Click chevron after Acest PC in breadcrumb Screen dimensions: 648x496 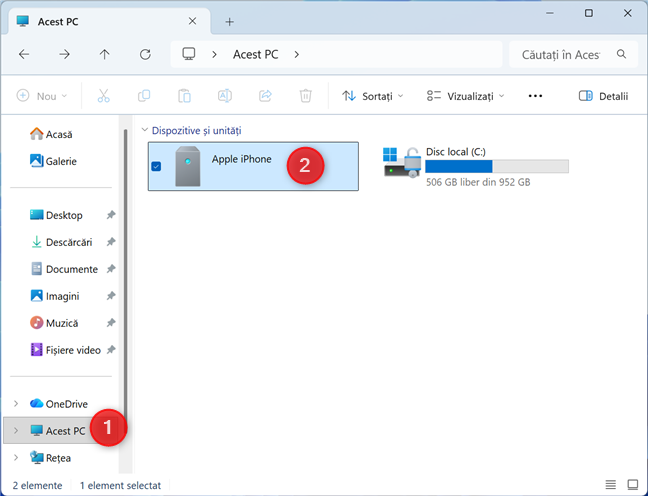click(297, 54)
